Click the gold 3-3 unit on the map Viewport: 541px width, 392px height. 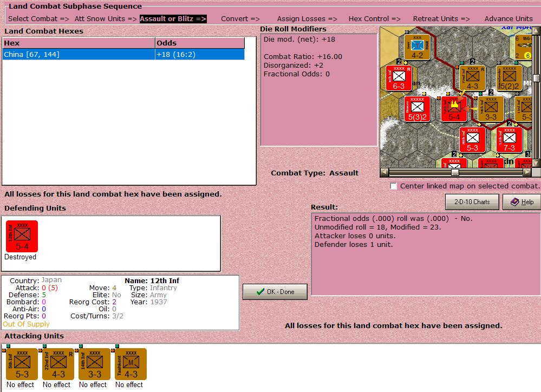(491, 109)
